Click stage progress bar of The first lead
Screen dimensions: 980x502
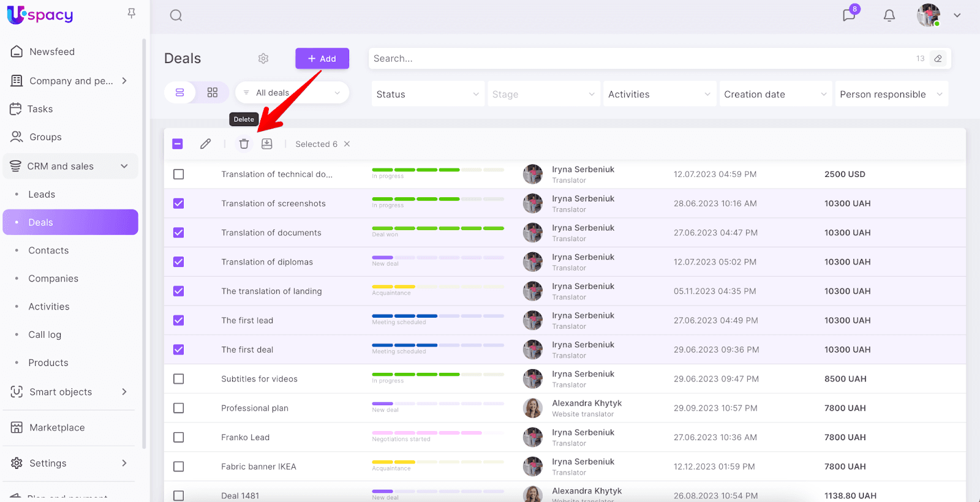[438, 317]
